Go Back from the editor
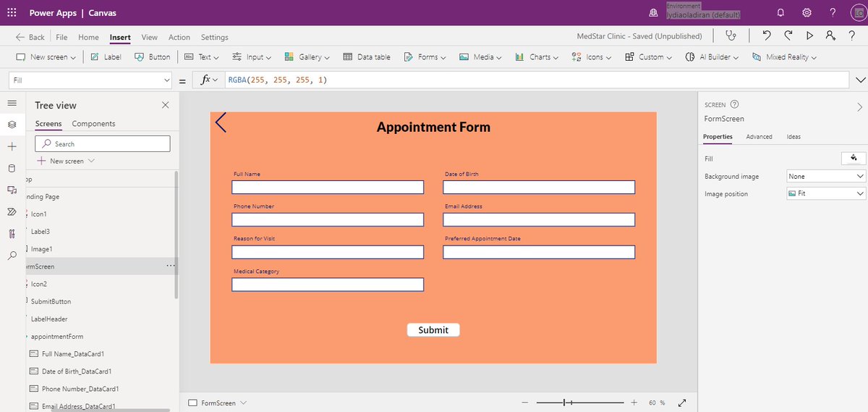 pyautogui.click(x=30, y=37)
